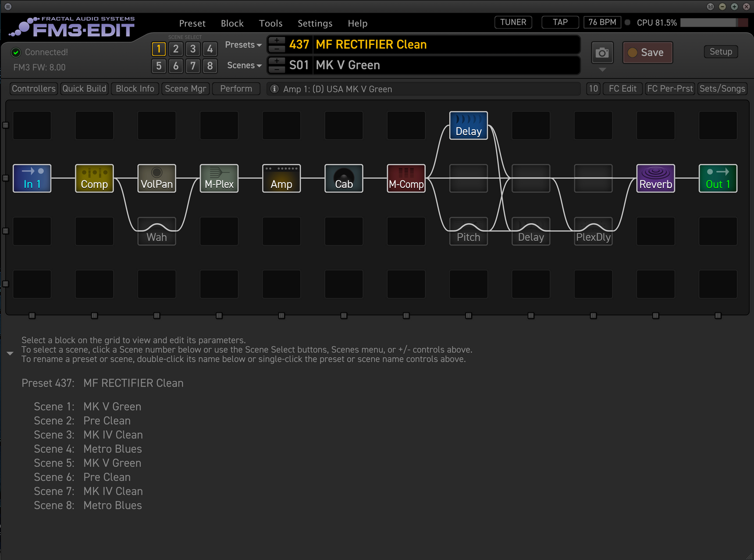Step the preset number with +/- control
Viewport: 754px width, 560px height.
click(x=277, y=45)
